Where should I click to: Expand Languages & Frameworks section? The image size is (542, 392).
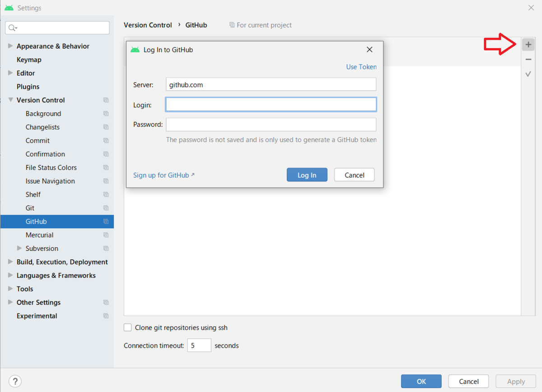[10, 276]
